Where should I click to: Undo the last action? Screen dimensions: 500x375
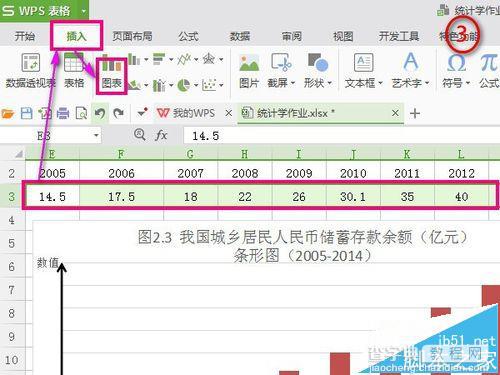[100, 113]
